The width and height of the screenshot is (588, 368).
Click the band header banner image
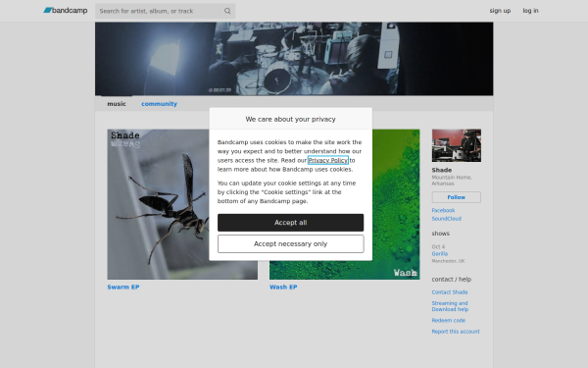coord(294,59)
